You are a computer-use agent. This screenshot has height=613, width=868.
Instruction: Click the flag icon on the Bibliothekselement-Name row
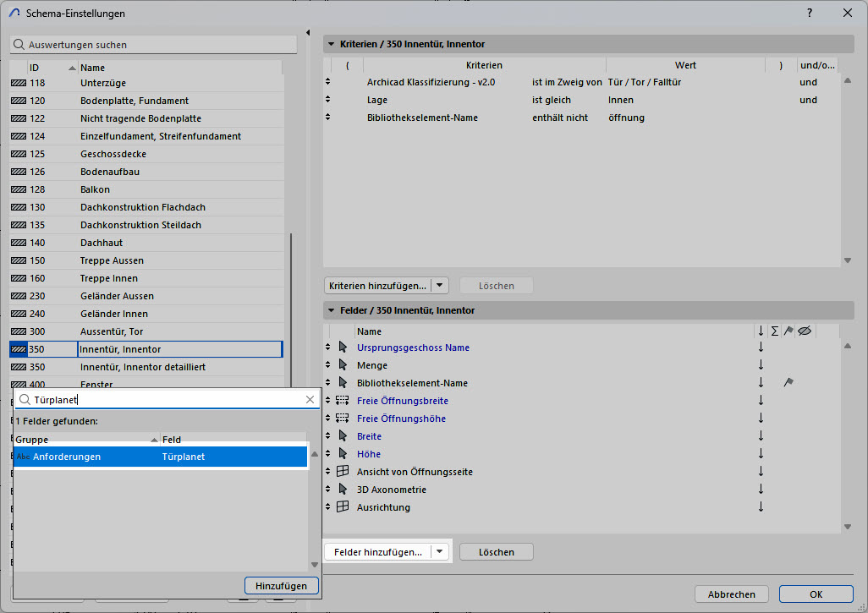point(788,383)
